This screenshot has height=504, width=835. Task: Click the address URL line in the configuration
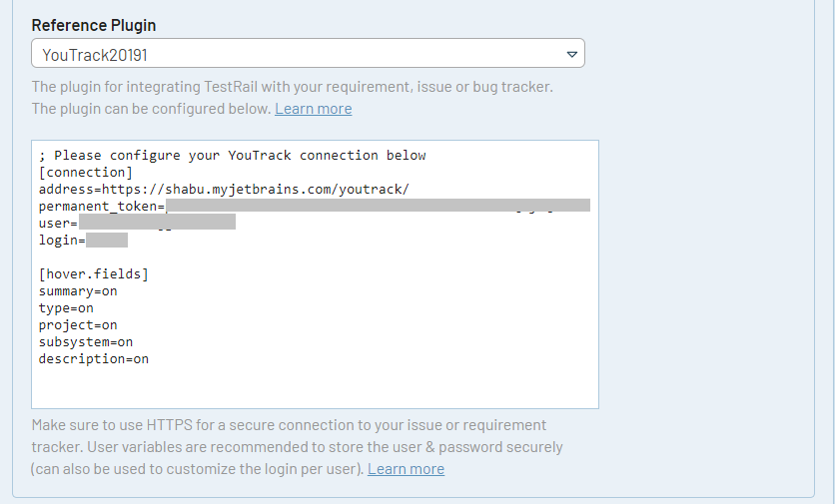pos(224,189)
